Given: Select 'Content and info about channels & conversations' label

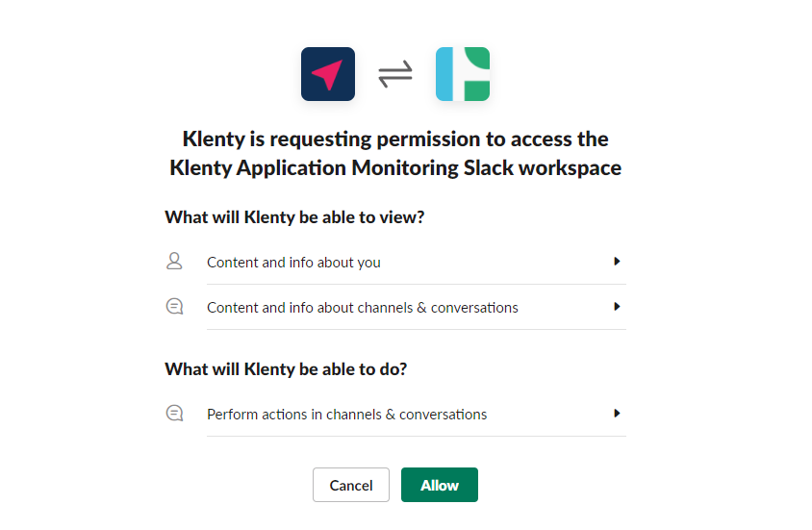Looking at the screenshot, I should click(x=363, y=308).
